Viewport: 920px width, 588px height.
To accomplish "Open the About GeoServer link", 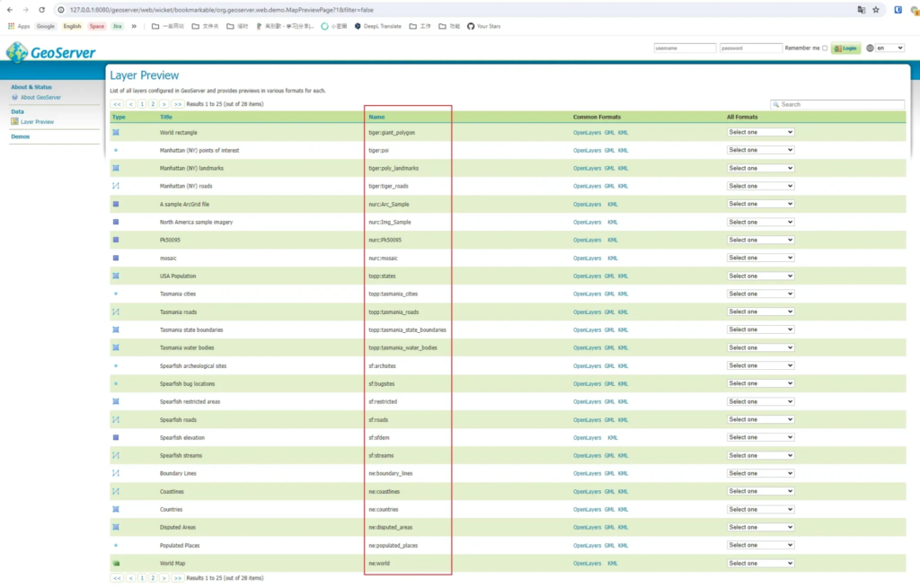I will pos(40,97).
